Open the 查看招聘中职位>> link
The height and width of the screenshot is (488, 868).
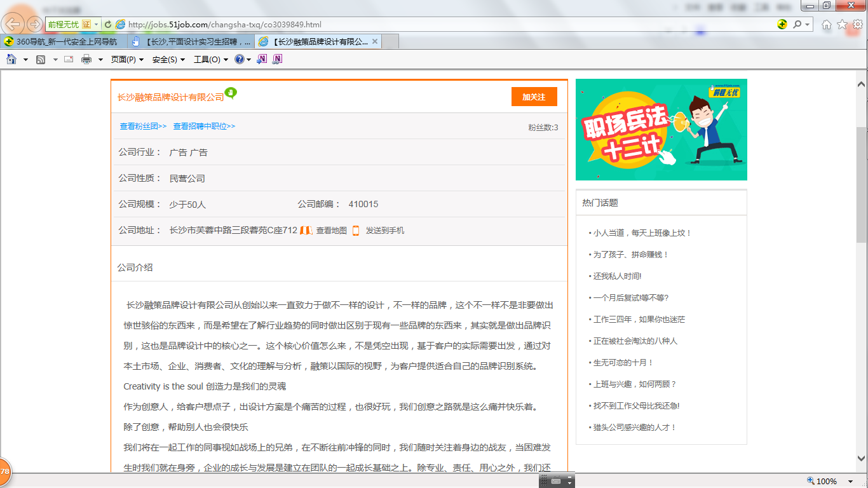tap(204, 126)
